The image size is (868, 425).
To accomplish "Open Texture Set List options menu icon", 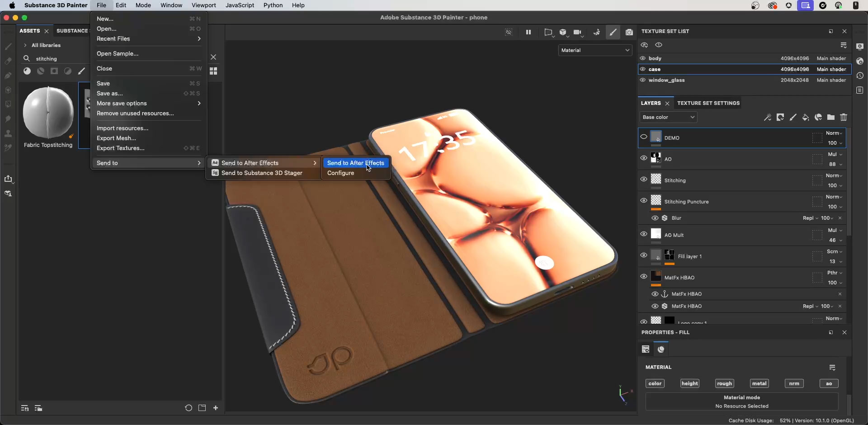I will tap(844, 45).
